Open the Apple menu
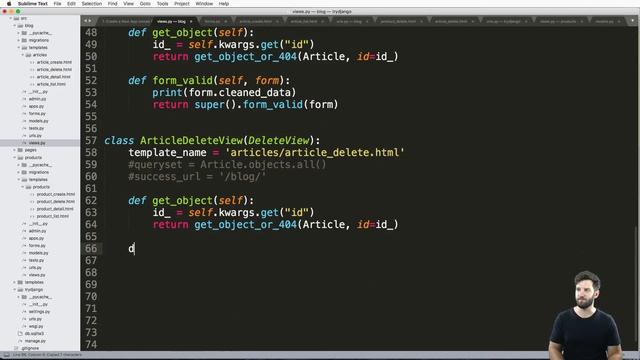This screenshot has height=360, width=640. [x=9, y=3]
